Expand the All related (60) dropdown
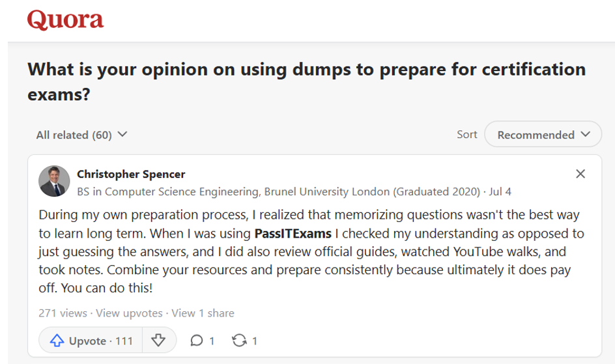The height and width of the screenshot is (364, 615). 81,135
